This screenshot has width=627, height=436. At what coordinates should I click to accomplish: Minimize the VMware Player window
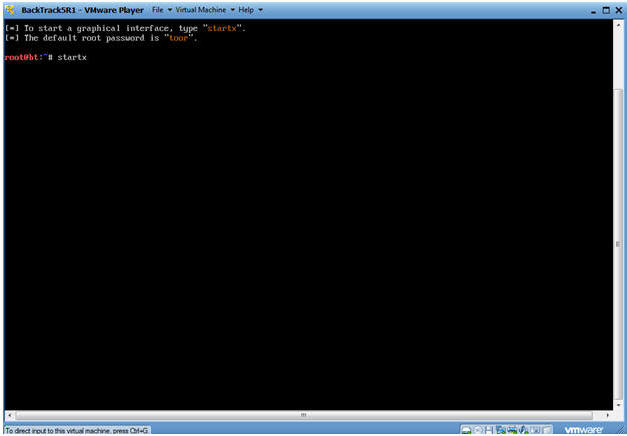(x=594, y=11)
